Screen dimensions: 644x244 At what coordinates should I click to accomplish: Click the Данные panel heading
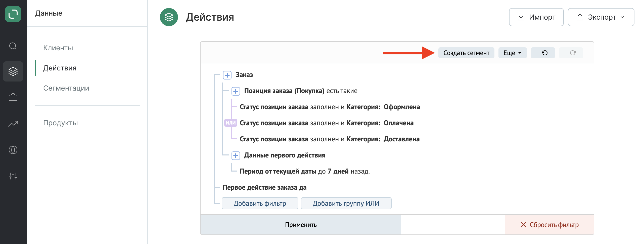tap(49, 13)
